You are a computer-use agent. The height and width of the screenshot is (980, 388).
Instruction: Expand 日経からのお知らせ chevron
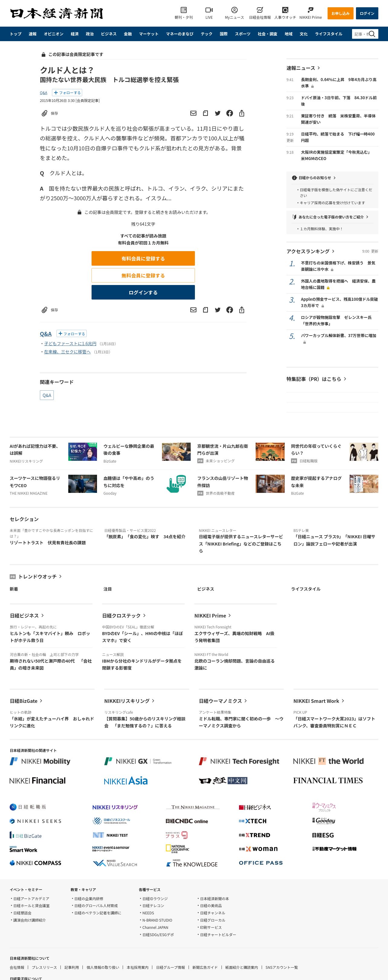click(335, 178)
